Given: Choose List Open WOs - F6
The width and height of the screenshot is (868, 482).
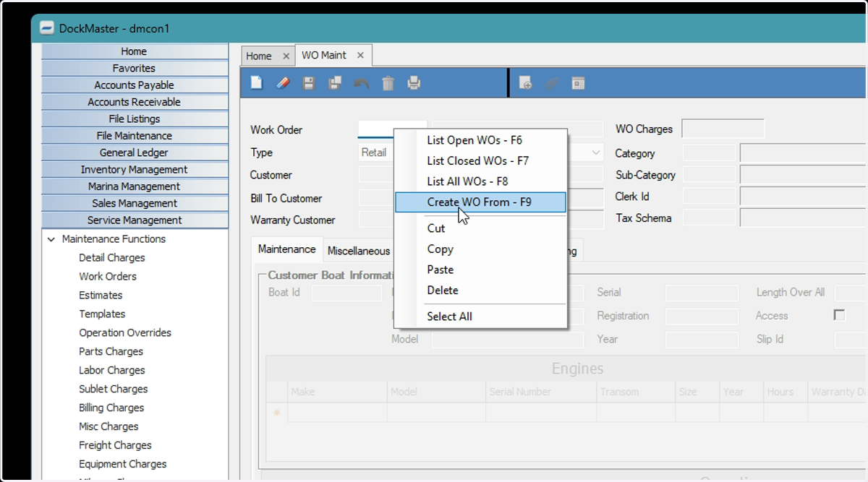Looking at the screenshot, I should 480,140.
